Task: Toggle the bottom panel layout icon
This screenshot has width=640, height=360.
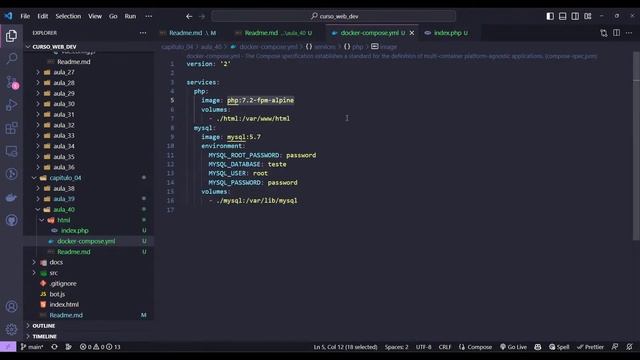Action: pyautogui.click(x=562, y=16)
